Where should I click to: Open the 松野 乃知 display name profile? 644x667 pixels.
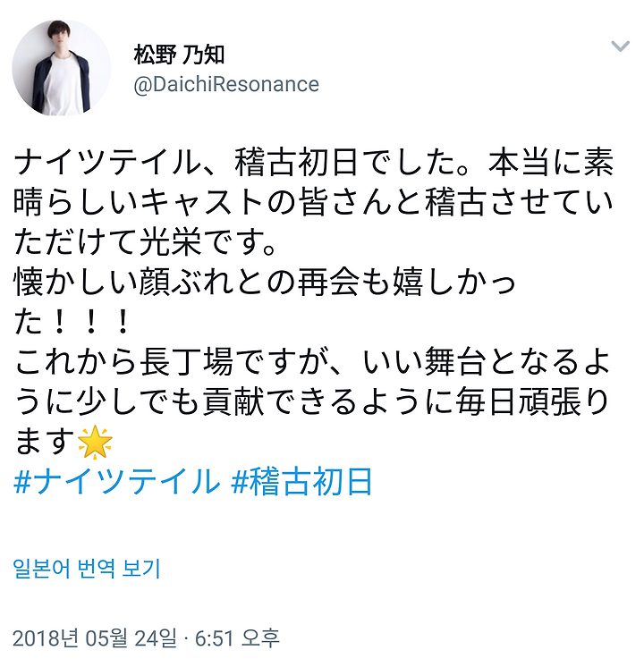179,55
